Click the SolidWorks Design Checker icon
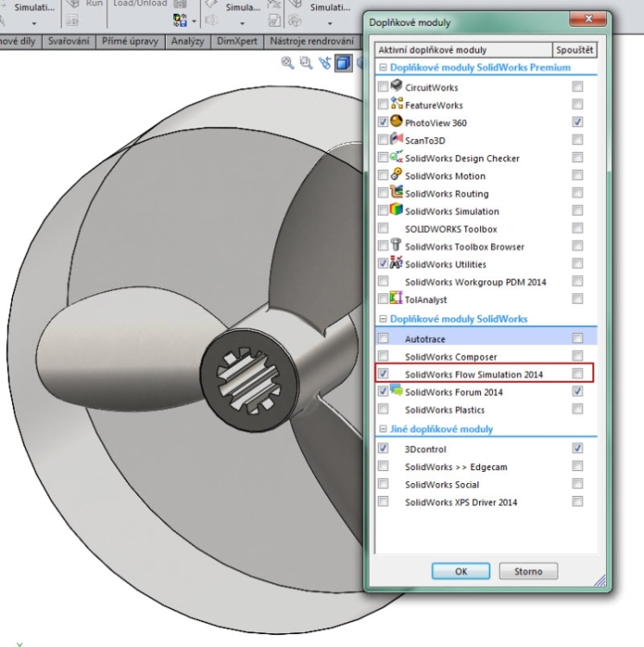The width and height of the screenshot is (644, 647). [396, 156]
